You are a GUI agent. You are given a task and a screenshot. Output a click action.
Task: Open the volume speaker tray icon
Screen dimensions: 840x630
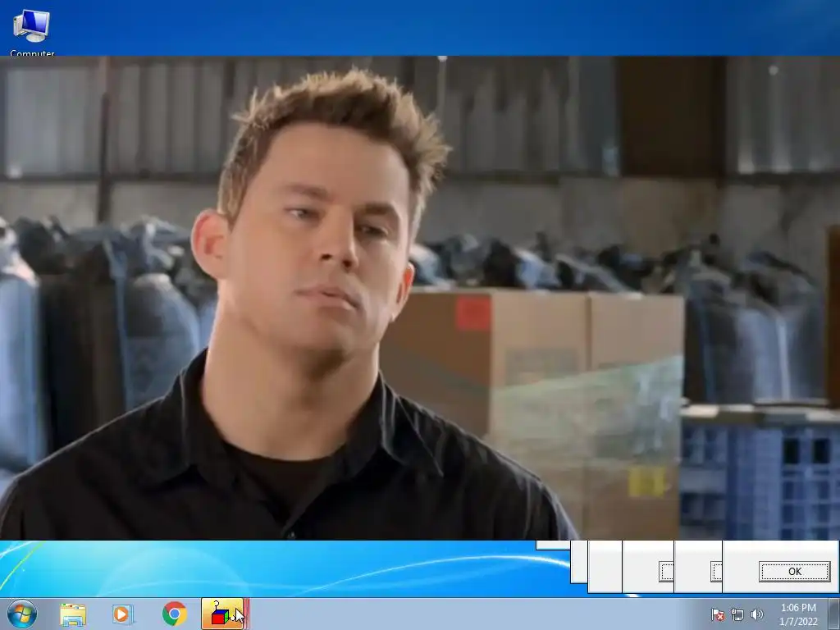[757, 614]
